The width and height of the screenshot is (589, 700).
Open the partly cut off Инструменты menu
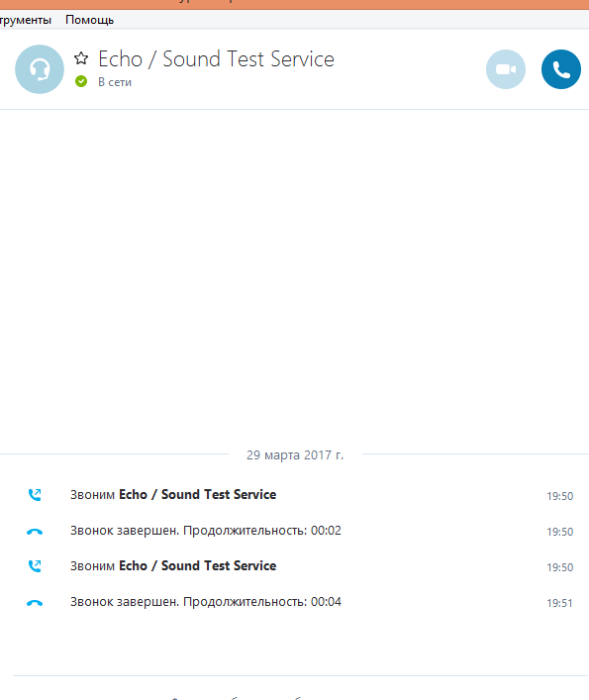[26, 20]
